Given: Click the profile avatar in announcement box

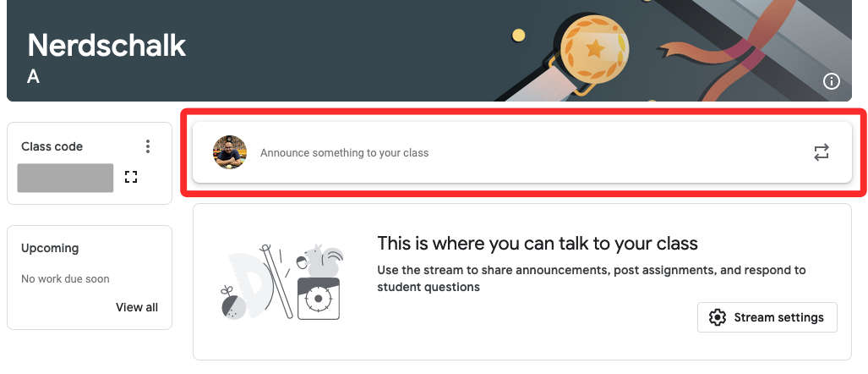Looking at the screenshot, I should 229,152.
